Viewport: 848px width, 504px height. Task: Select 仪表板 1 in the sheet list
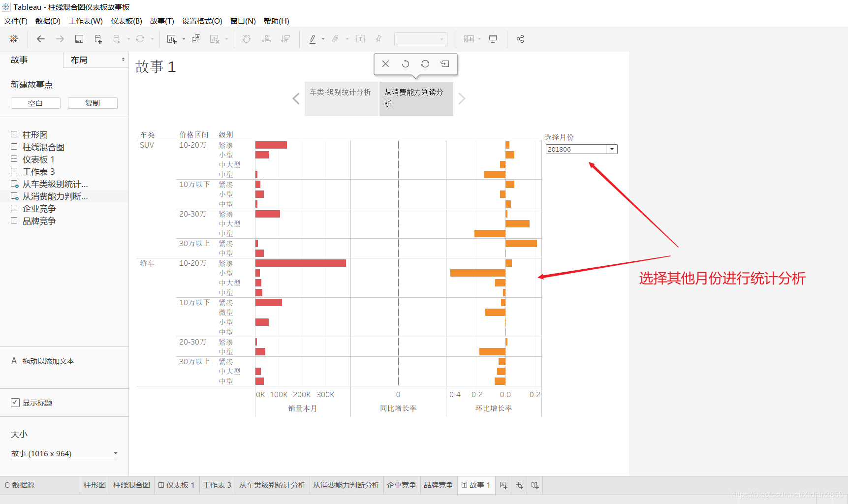pyautogui.click(x=38, y=159)
